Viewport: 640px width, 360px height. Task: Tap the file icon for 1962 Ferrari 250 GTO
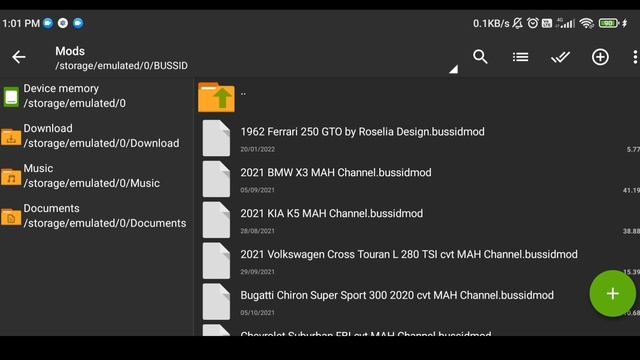(x=216, y=138)
